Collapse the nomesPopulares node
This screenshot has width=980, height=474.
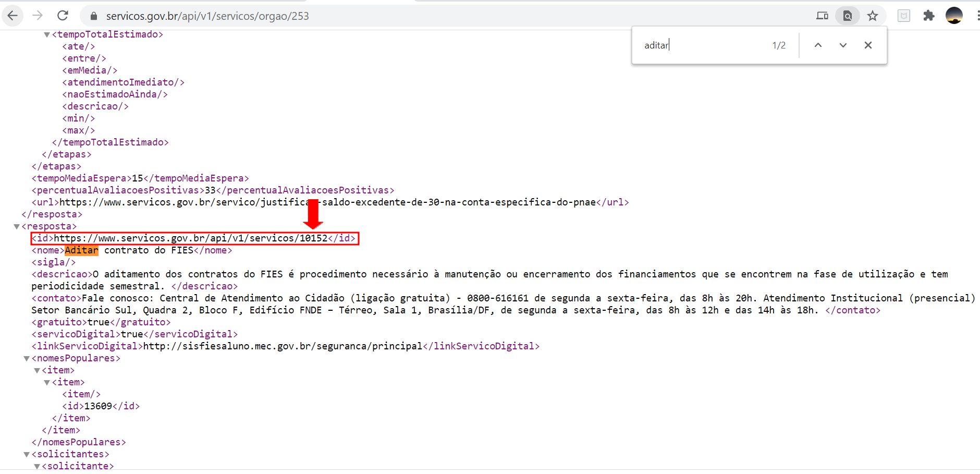[27, 359]
